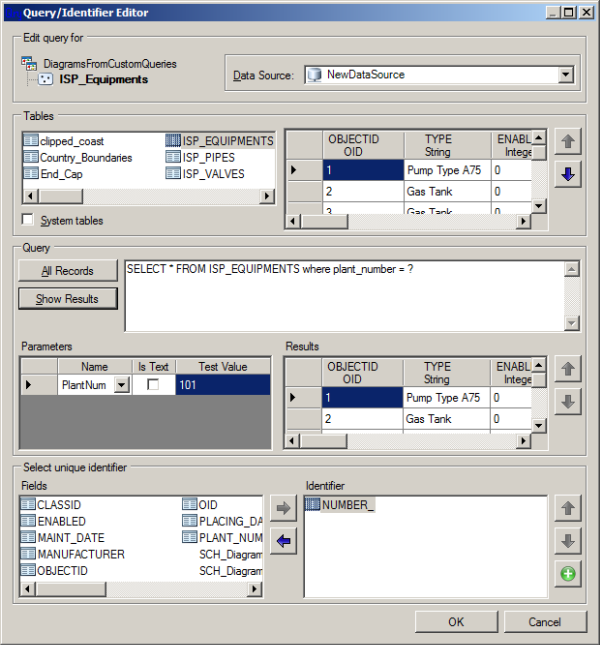
Task: Toggle the Is Text checkbox for PlantNum
Action: (x=153, y=385)
